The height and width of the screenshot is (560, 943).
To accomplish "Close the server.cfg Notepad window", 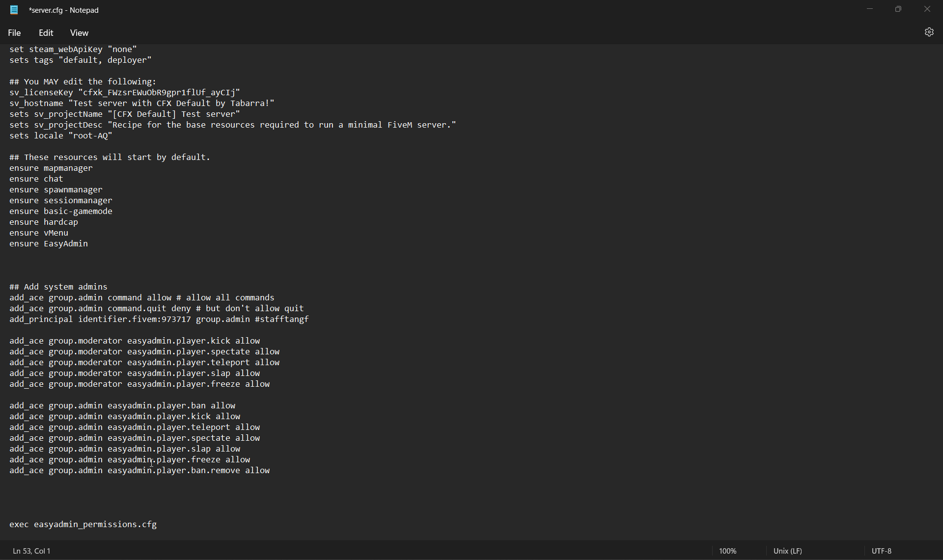I will pos(927,9).
